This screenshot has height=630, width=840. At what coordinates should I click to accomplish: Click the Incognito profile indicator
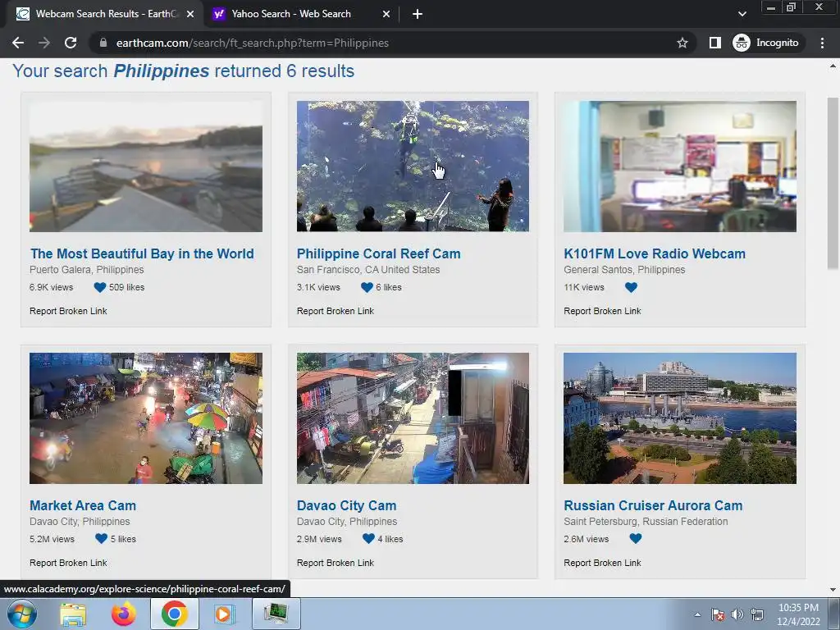[767, 43]
